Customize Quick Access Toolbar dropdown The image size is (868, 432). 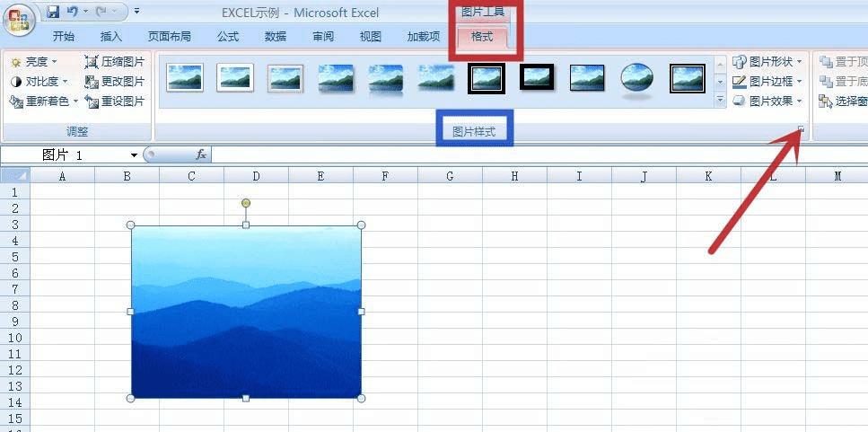click(x=136, y=11)
